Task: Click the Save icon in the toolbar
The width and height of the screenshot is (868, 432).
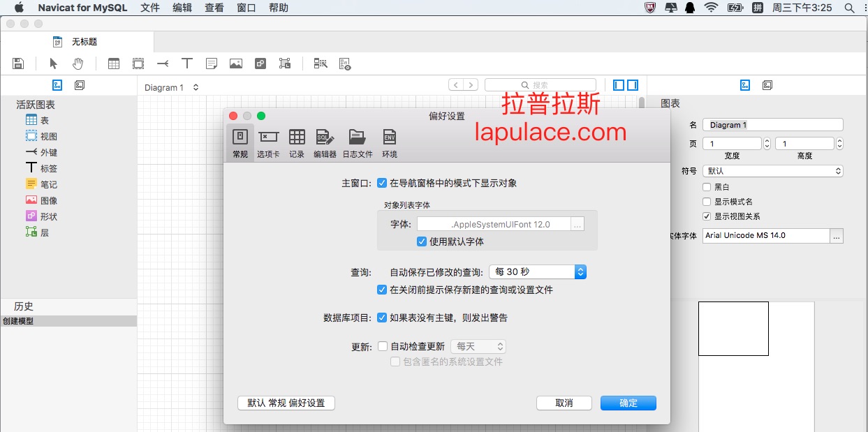Action: 19,64
